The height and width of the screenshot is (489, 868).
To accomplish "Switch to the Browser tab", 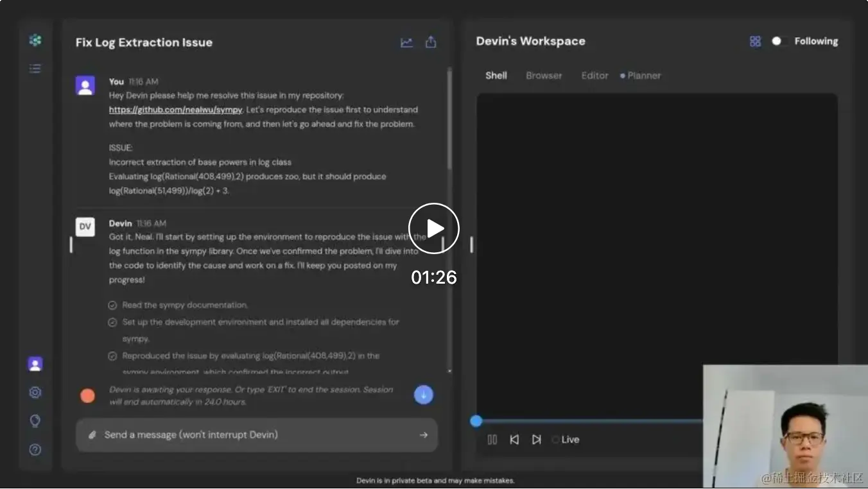I will pos(544,76).
